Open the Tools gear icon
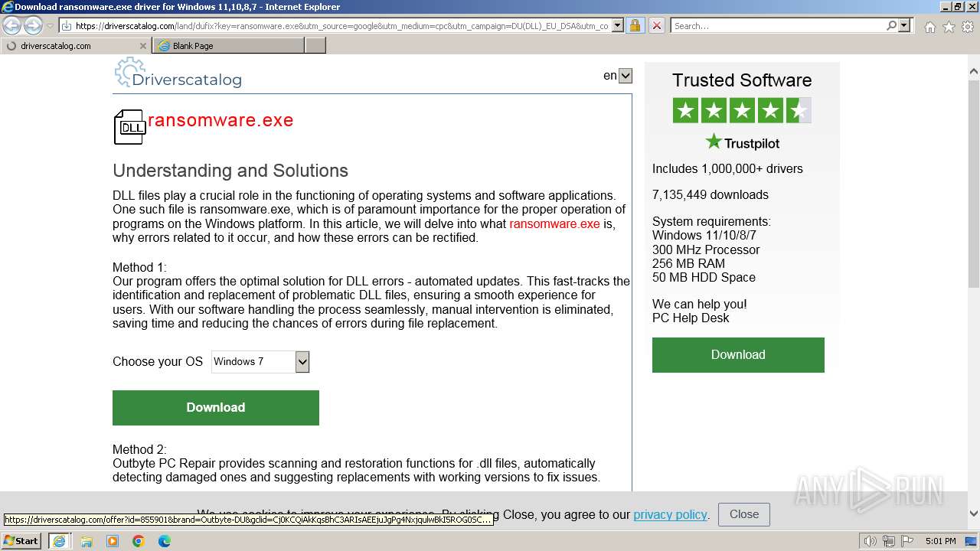Viewport: 980px width, 551px height. pos(967,27)
